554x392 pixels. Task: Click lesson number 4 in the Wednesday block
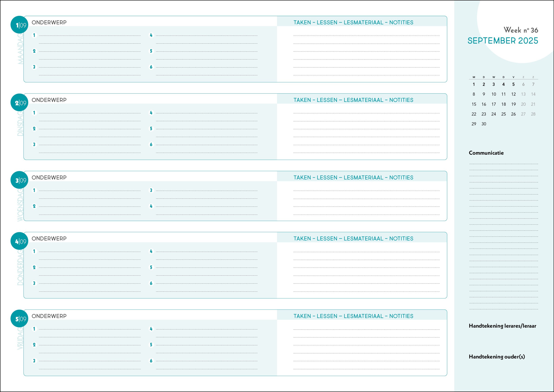[x=151, y=206]
